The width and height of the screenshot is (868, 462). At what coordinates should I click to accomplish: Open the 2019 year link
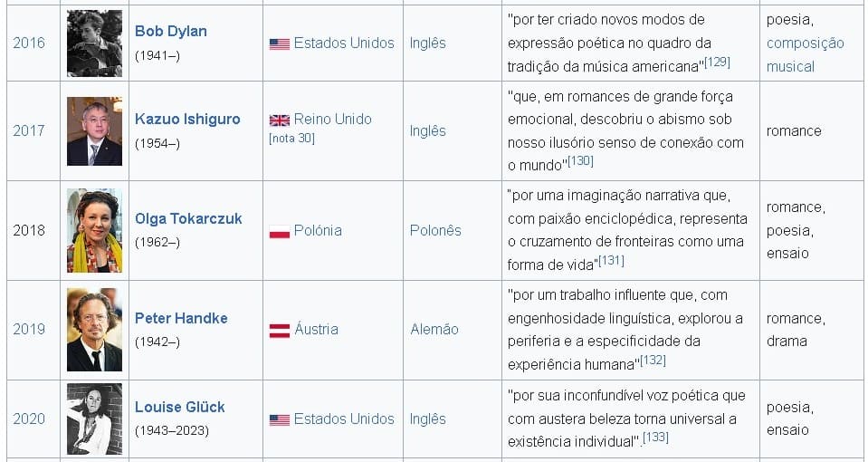29,329
